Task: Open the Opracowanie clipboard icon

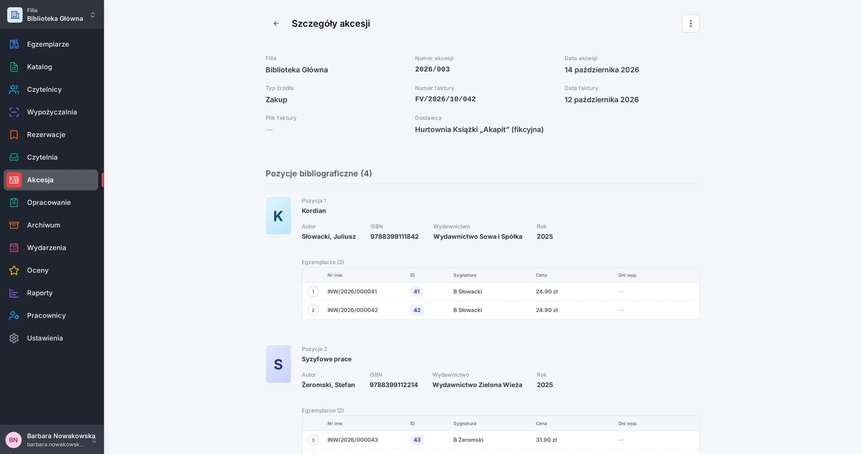Action: pyautogui.click(x=14, y=203)
